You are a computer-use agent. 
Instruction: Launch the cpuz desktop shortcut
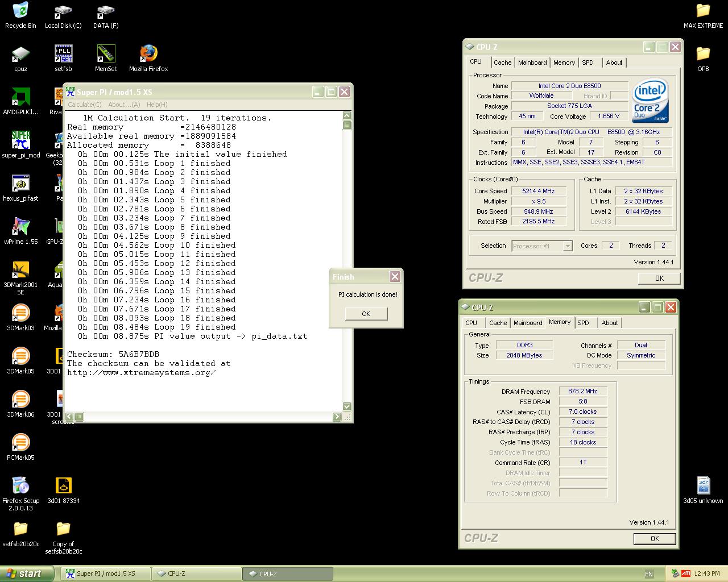(x=20, y=59)
